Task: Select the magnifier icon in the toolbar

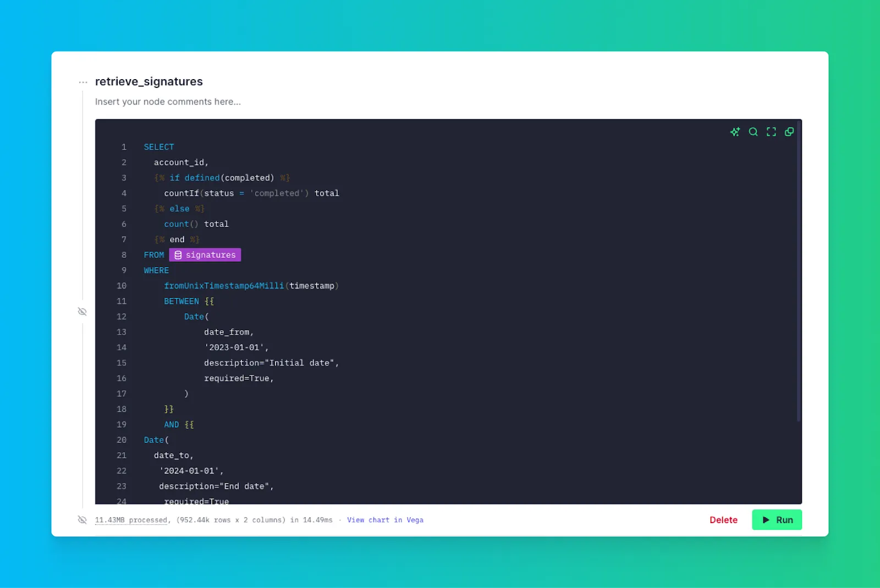Action: click(753, 132)
